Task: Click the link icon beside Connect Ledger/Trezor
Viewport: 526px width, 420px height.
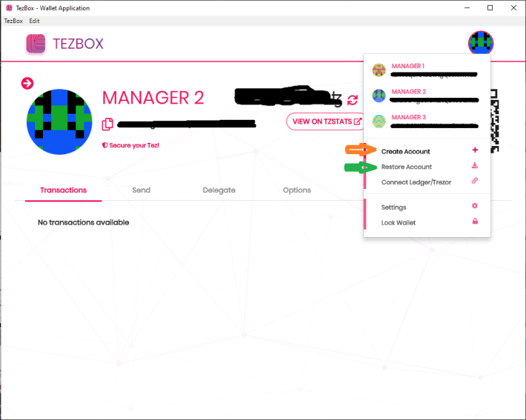Action: point(475,181)
